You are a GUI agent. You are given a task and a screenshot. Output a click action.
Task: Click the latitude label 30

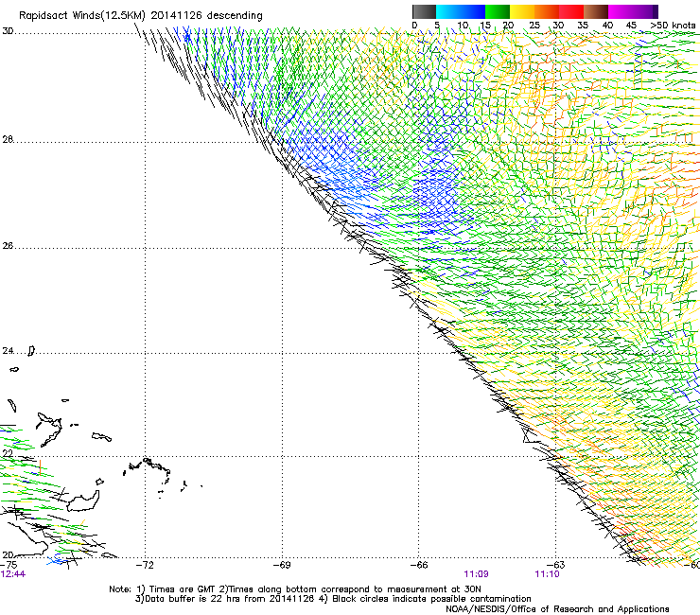(x=8, y=31)
